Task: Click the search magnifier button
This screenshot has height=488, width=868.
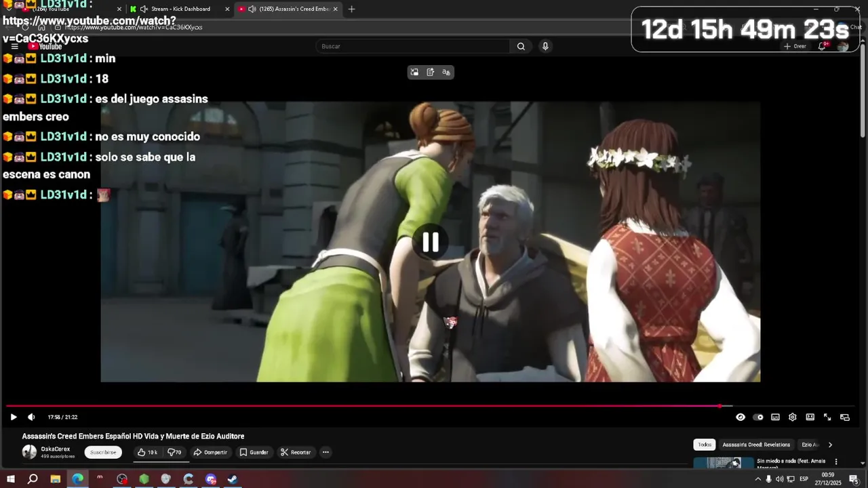Action: click(521, 46)
